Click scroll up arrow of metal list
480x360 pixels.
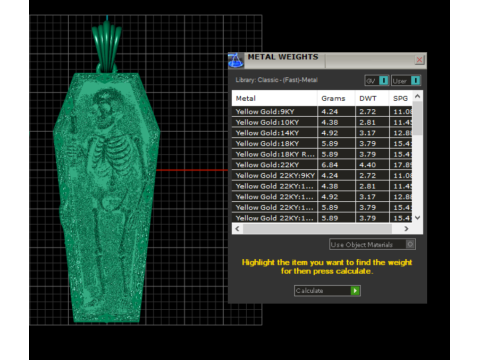tap(417, 96)
